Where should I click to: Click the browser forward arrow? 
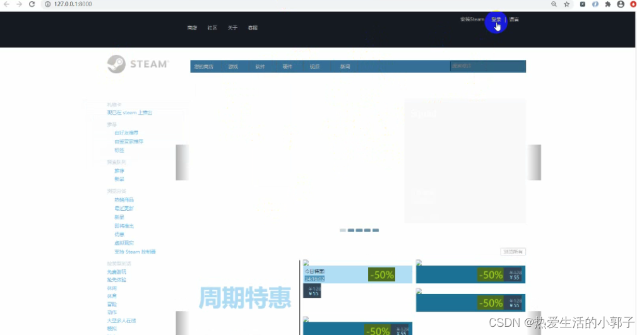[x=20, y=4]
